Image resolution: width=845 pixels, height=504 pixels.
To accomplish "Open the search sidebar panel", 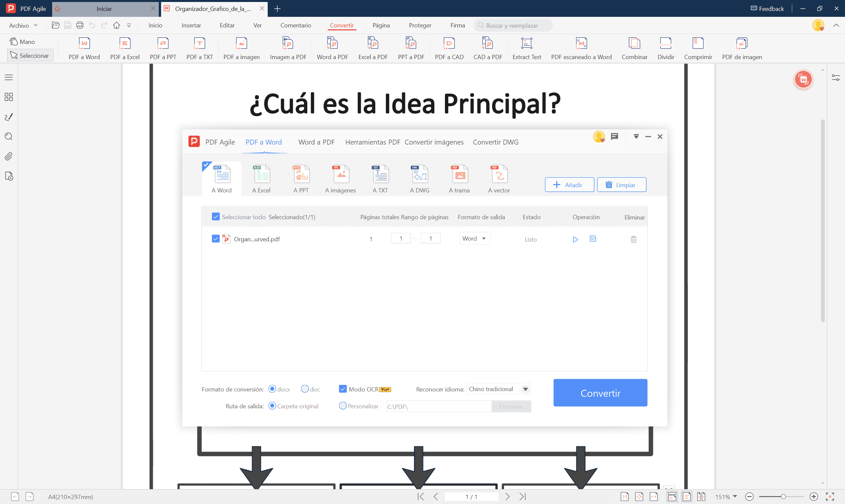I will point(9,136).
